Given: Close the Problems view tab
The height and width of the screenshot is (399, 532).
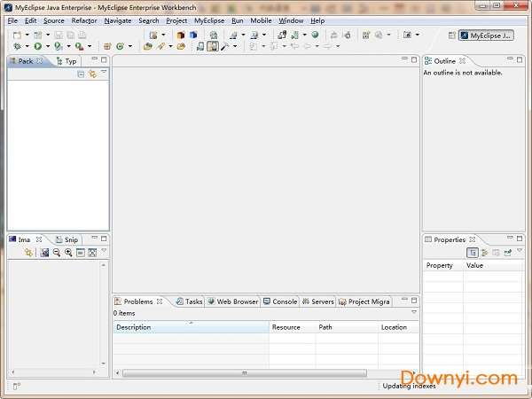Looking at the screenshot, I should pyautogui.click(x=160, y=301).
